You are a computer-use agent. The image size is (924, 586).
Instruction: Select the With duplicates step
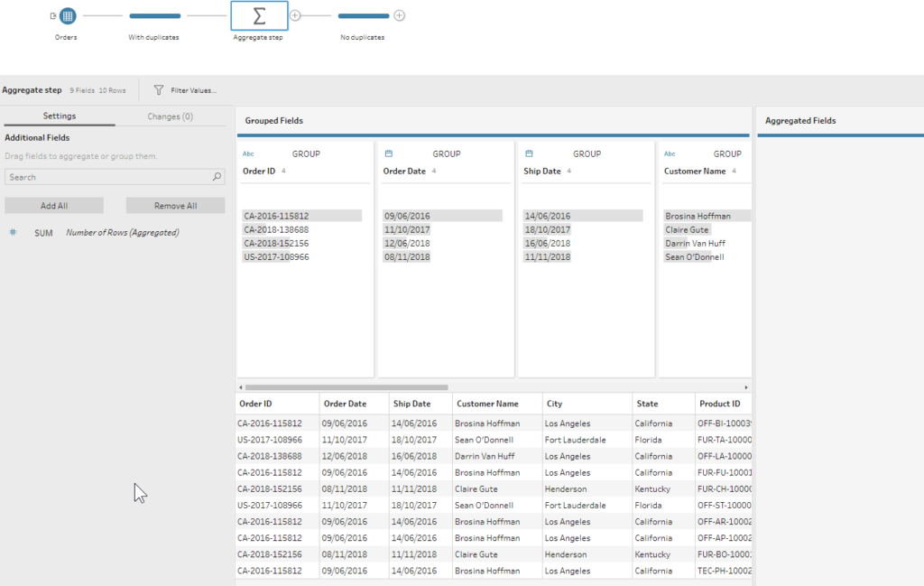(x=154, y=16)
